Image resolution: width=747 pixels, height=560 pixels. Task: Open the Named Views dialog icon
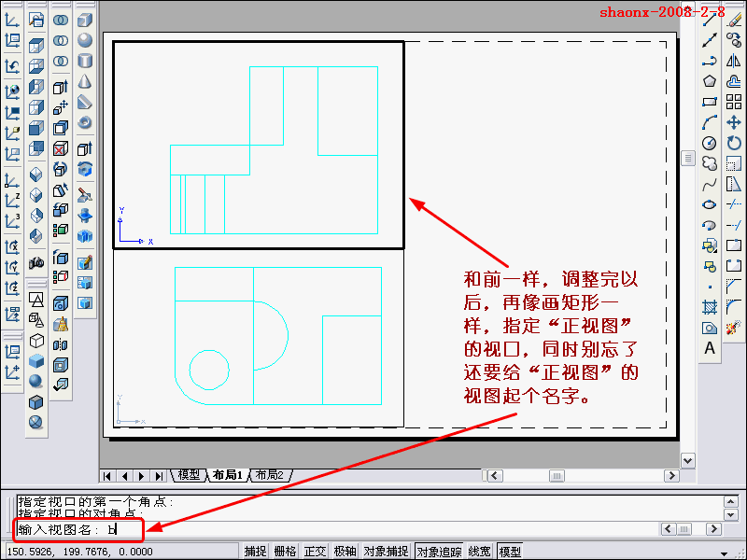[36, 20]
